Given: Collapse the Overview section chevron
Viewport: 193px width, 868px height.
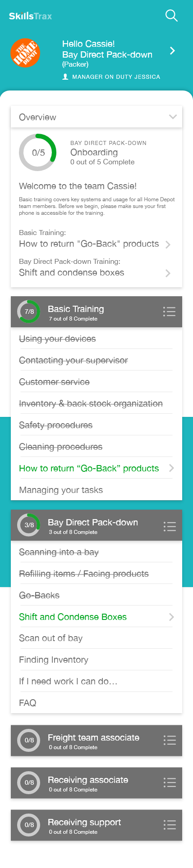Looking at the screenshot, I should 173,117.
